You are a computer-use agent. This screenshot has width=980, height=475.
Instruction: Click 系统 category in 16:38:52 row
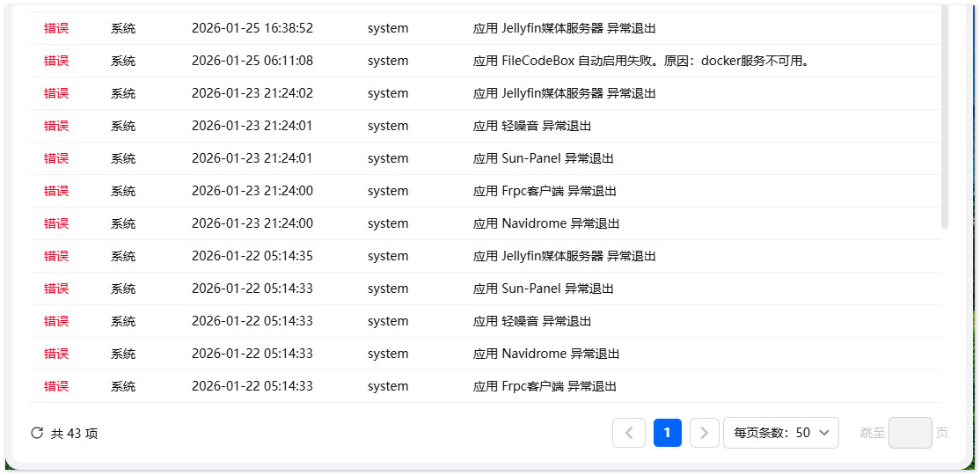pyautogui.click(x=123, y=28)
